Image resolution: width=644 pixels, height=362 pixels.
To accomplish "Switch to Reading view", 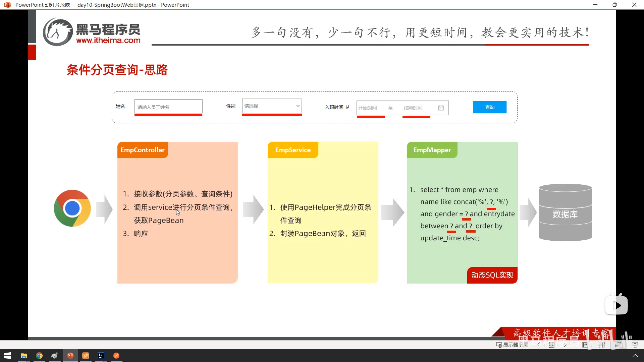I will (x=618, y=345).
